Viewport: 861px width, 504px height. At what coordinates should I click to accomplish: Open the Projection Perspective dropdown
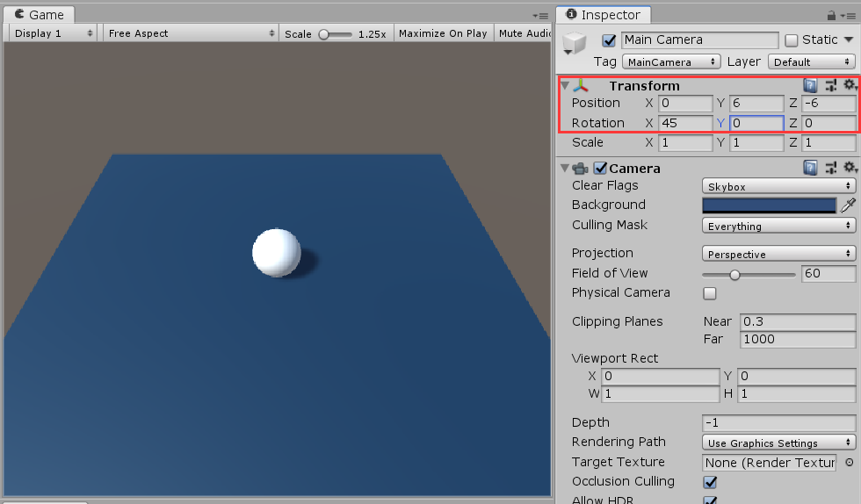778,254
